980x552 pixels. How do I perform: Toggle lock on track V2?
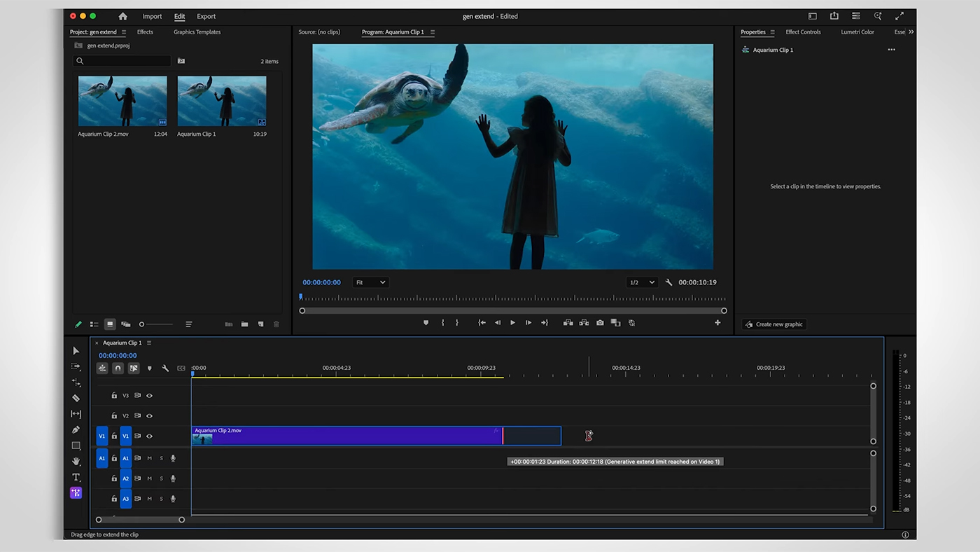114,416
